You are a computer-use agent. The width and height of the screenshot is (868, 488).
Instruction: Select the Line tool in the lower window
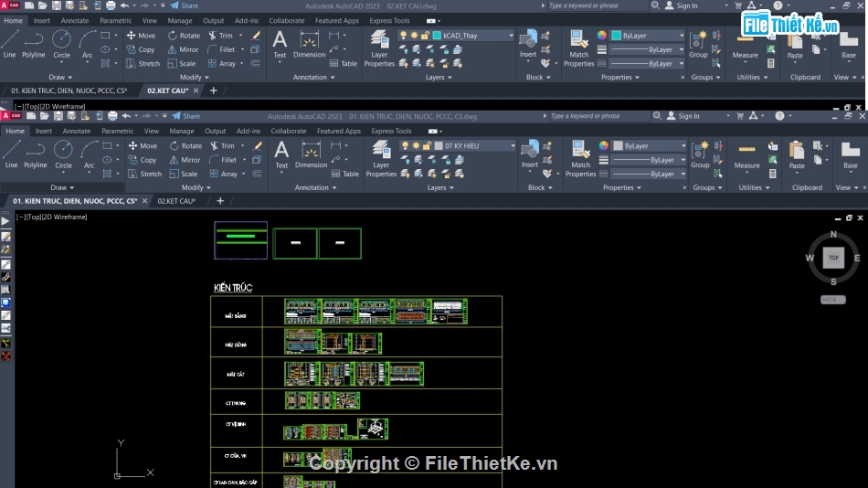tap(11, 154)
